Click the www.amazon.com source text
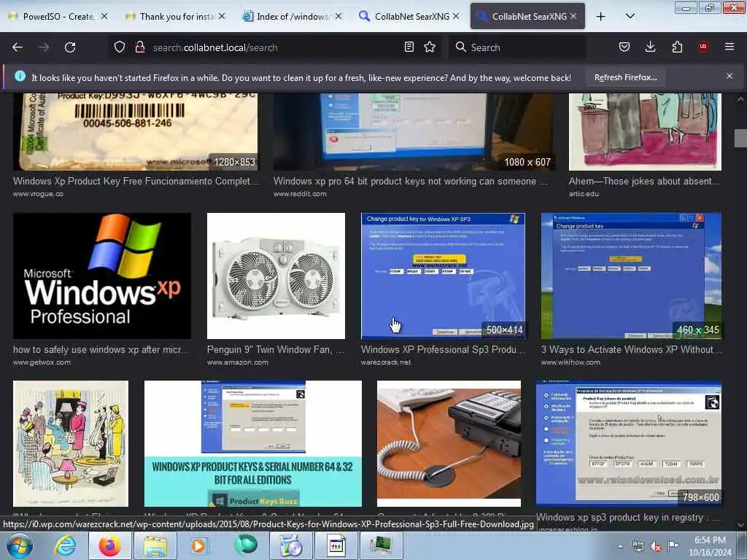Screen dimensions: 747x560 [238, 362]
